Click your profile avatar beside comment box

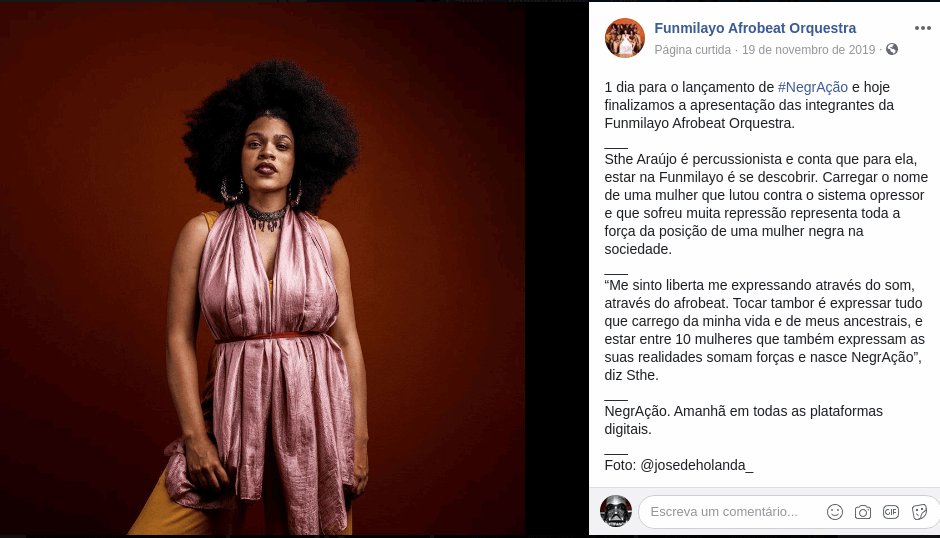point(616,512)
